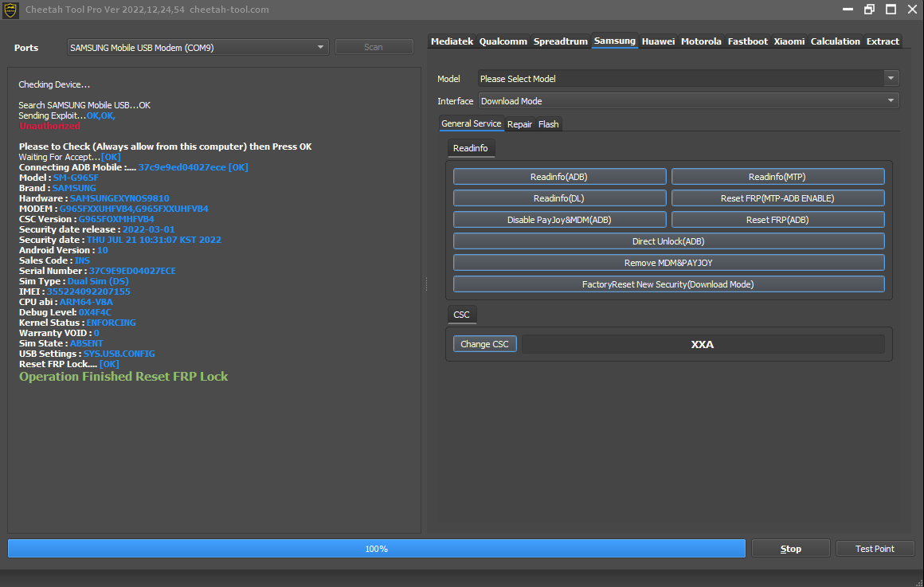This screenshot has width=924, height=587.
Task: Click the Reset FRP(ADB) button
Action: 778,220
